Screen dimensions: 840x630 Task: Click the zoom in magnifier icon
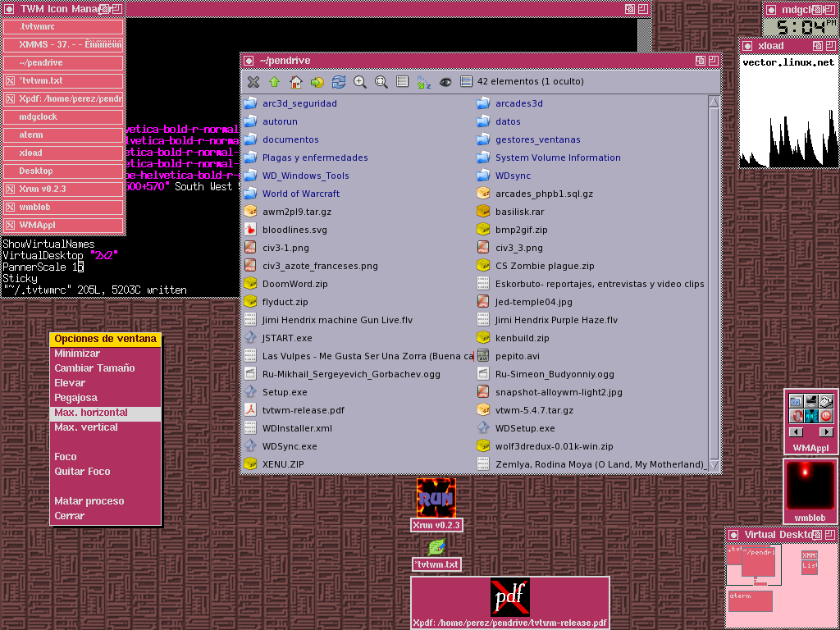(360, 82)
